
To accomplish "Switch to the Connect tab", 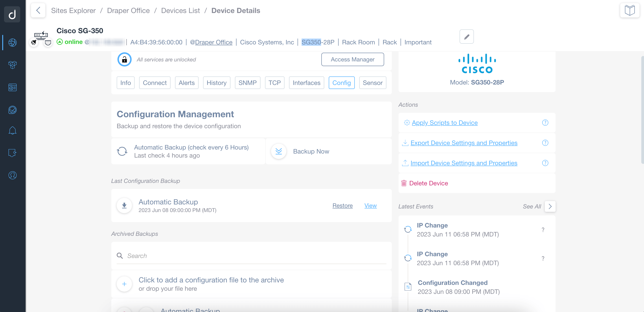I will (155, 83).
